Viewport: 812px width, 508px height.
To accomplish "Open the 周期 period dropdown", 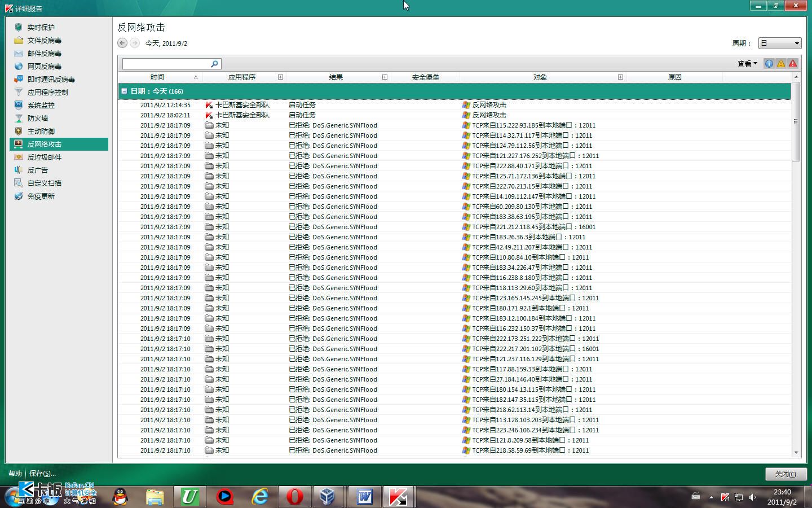I will 780,43.
